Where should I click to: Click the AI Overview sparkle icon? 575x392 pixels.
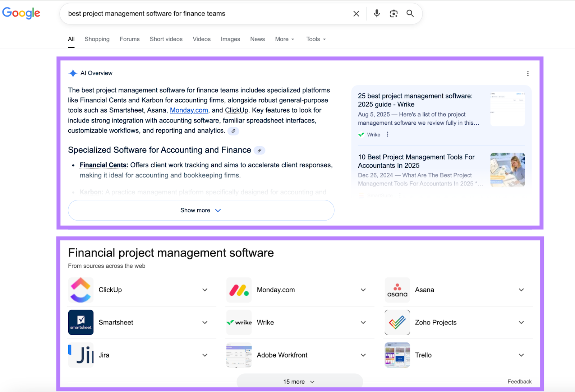[x=73, y=73]
